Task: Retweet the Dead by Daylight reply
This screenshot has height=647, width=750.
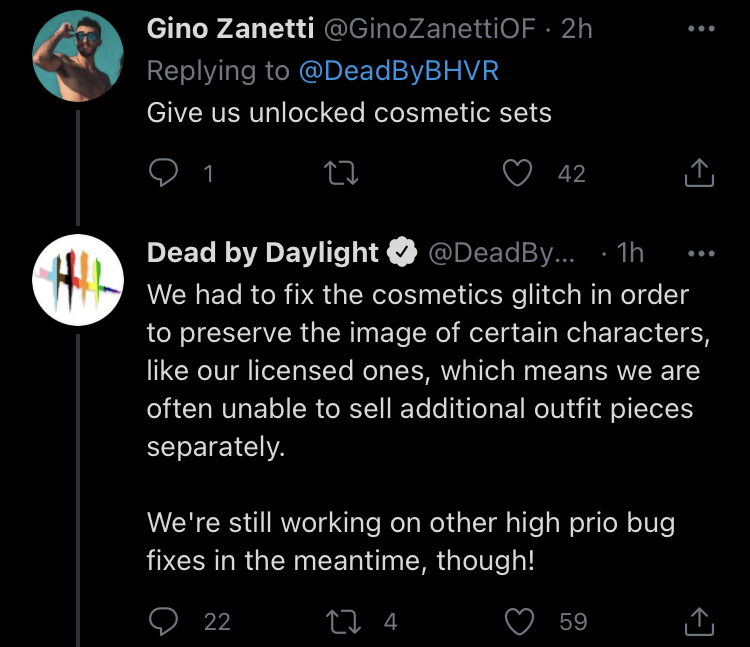Action: (x=343, y=622)
